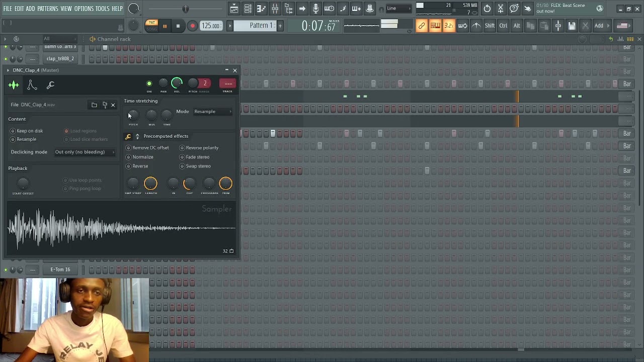Screen dimensions: 644x362
Task: Open the time stretching Mode Resample dropdown
Action: tap(213, 112)
